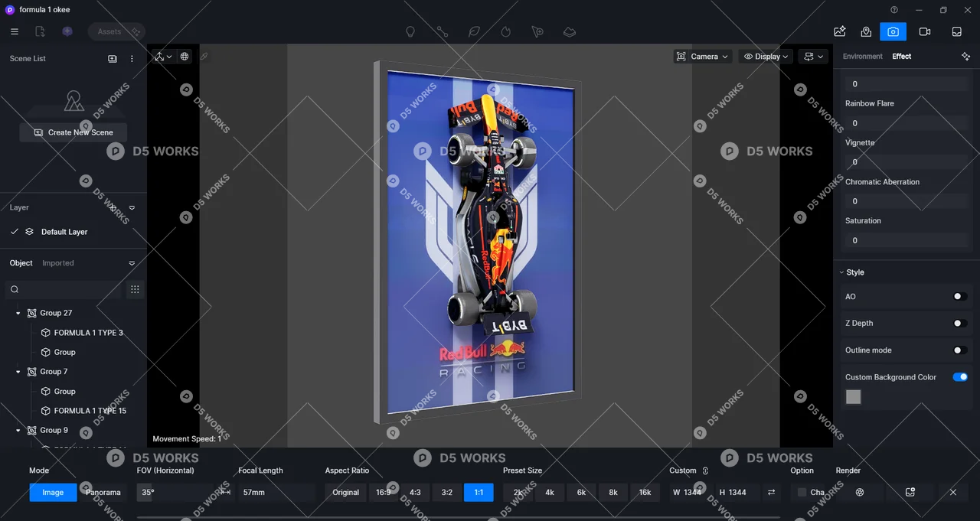Open the gray background color swatch
Image resolution: width=980 pixels, height=521 pixels.
853,396
